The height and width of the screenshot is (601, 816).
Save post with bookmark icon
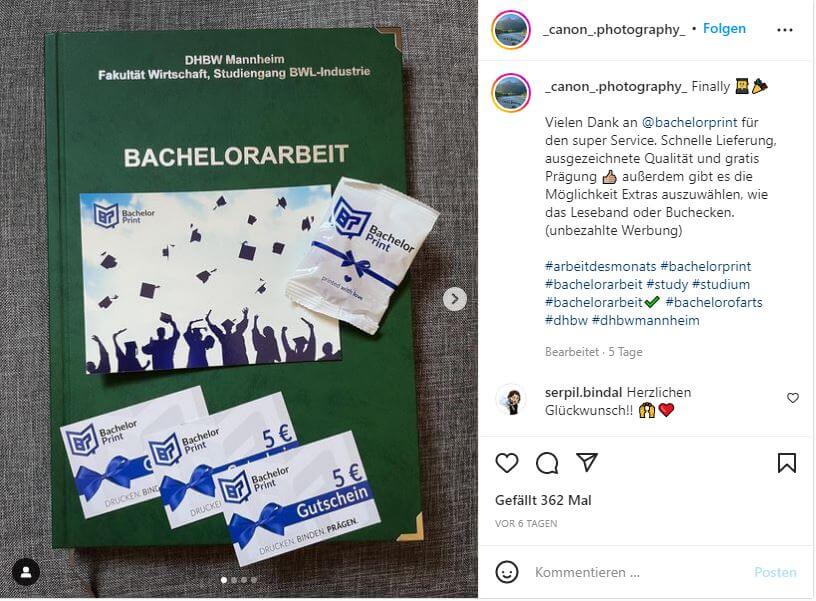(786, 463)
